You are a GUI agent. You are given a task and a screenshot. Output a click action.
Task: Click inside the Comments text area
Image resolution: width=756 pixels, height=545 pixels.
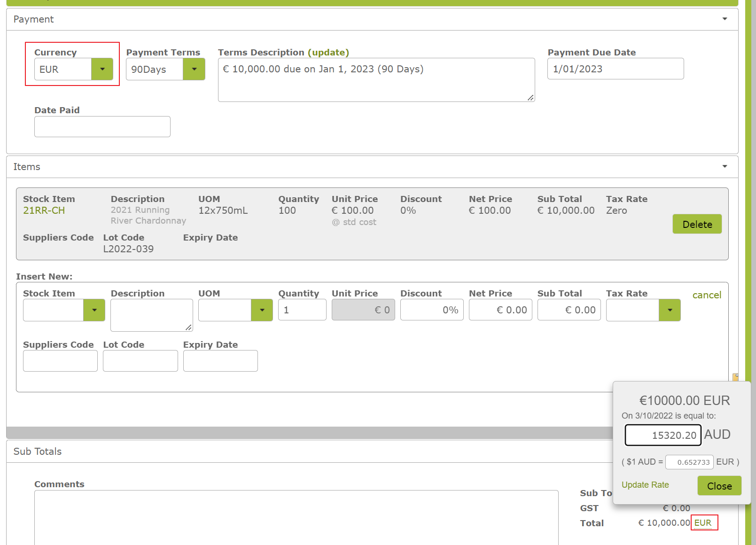point(282,522)
